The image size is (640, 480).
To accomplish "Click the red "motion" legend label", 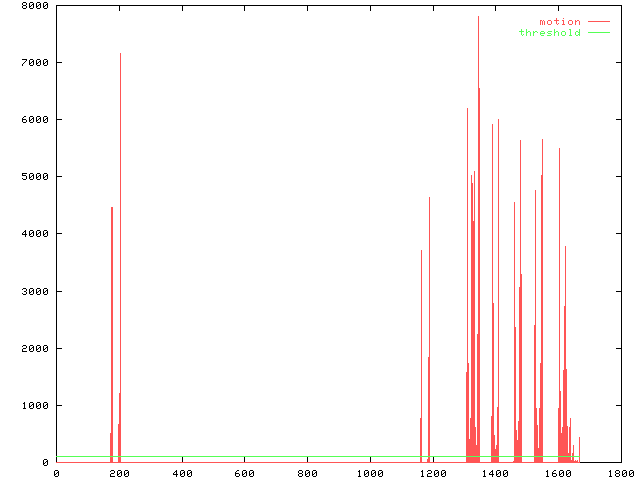I will [x=559, y=21].
